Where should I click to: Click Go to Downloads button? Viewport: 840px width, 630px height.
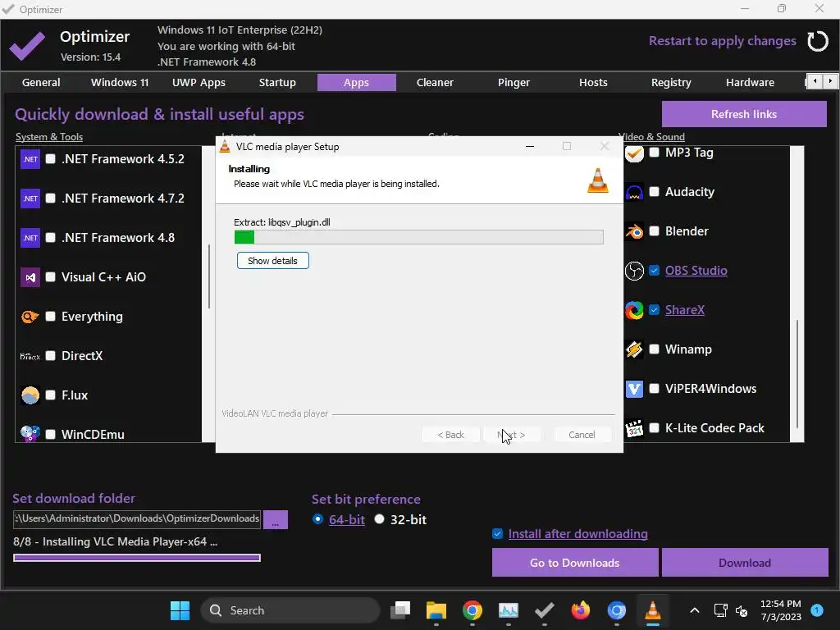(575, 563)
